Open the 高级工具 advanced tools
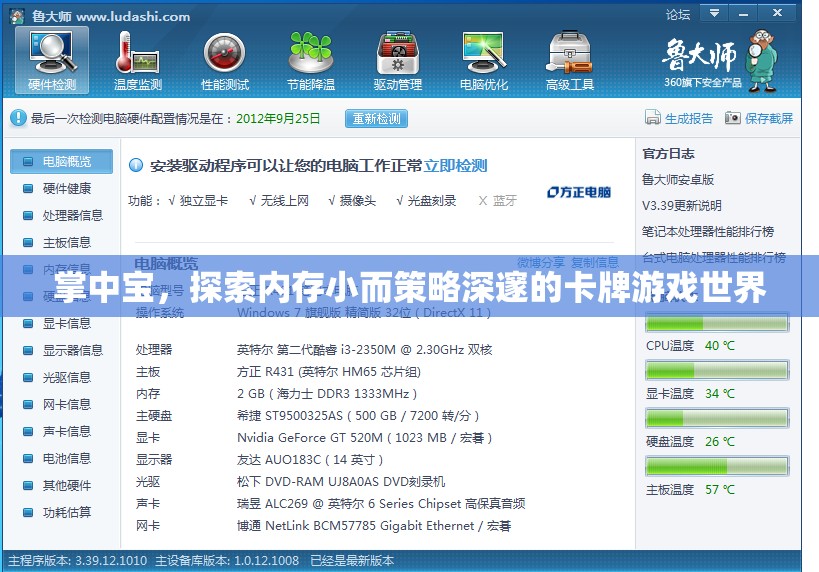The image size is (819, 572). [x=570, y=61]
